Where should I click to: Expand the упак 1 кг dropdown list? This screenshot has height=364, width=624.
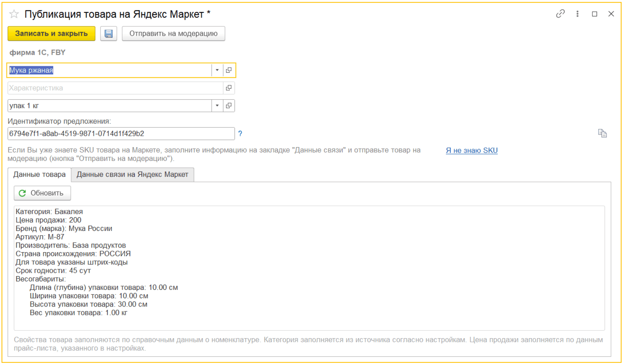[217, 106]
